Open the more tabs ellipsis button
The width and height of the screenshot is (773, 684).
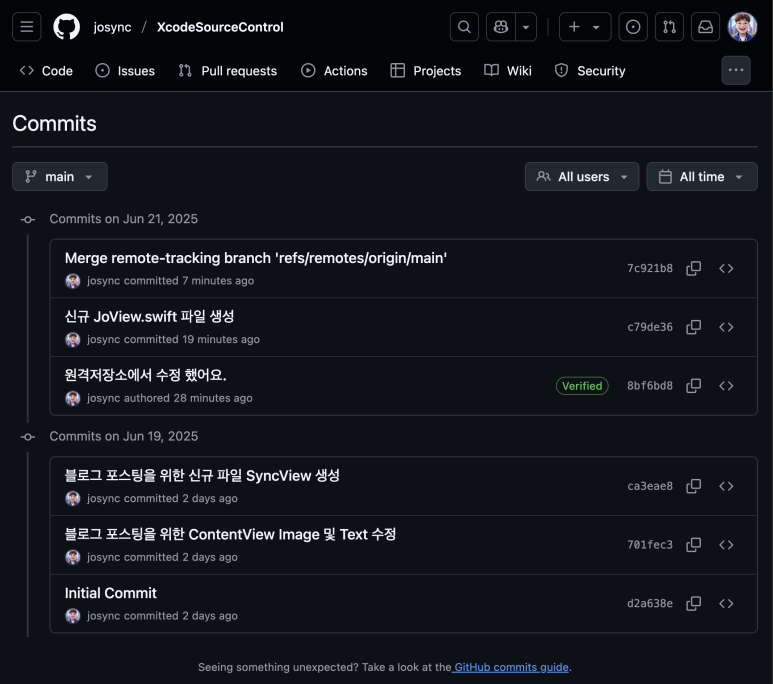click(x=736, y=71)
